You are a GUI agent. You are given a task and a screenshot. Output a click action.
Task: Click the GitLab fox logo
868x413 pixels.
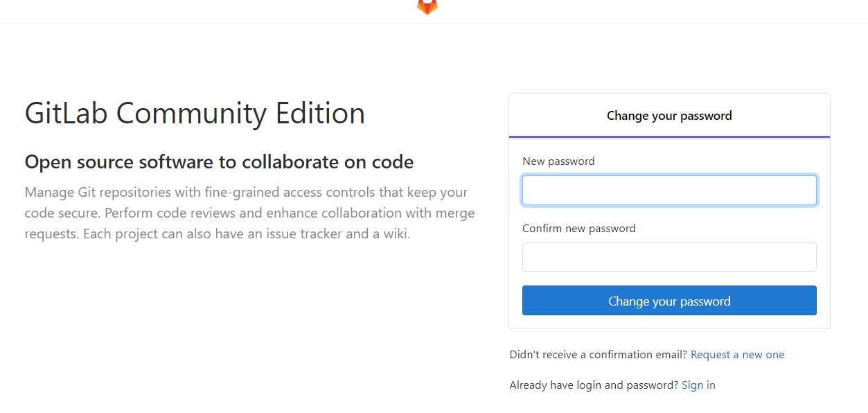pos(427,6)
